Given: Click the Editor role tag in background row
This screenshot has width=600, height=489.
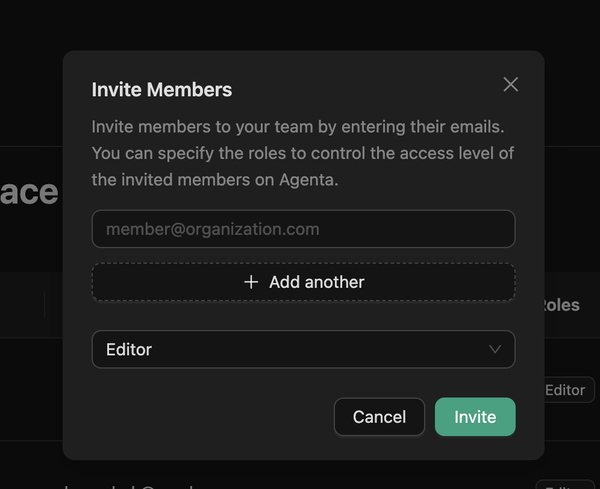Looking at the screenshot, I should tap(565, 390).
